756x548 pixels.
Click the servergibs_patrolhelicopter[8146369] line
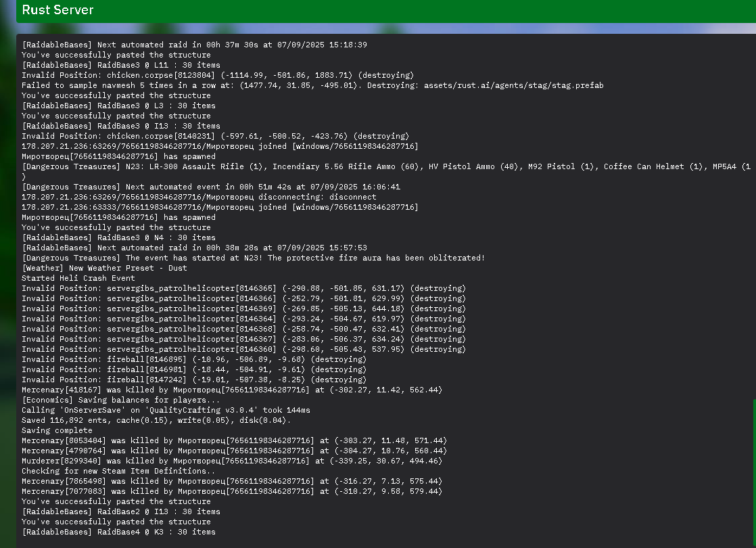tap(244, 309)
